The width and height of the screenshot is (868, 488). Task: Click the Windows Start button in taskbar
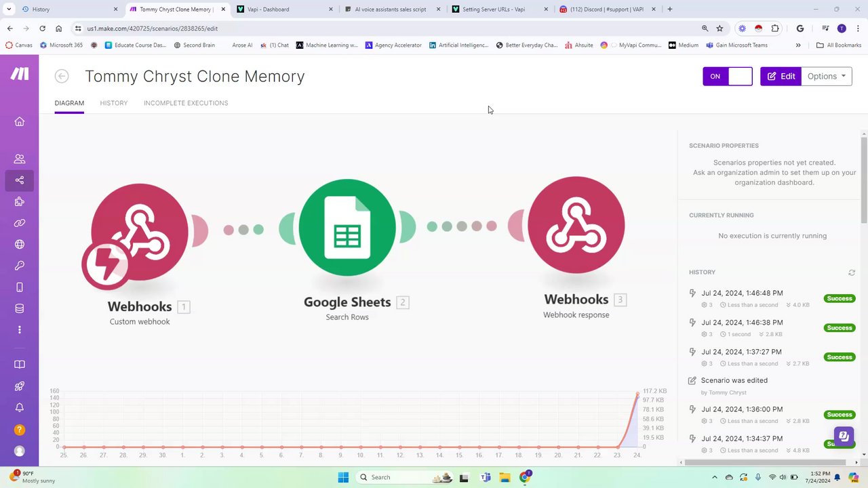[x=343, y=477]
